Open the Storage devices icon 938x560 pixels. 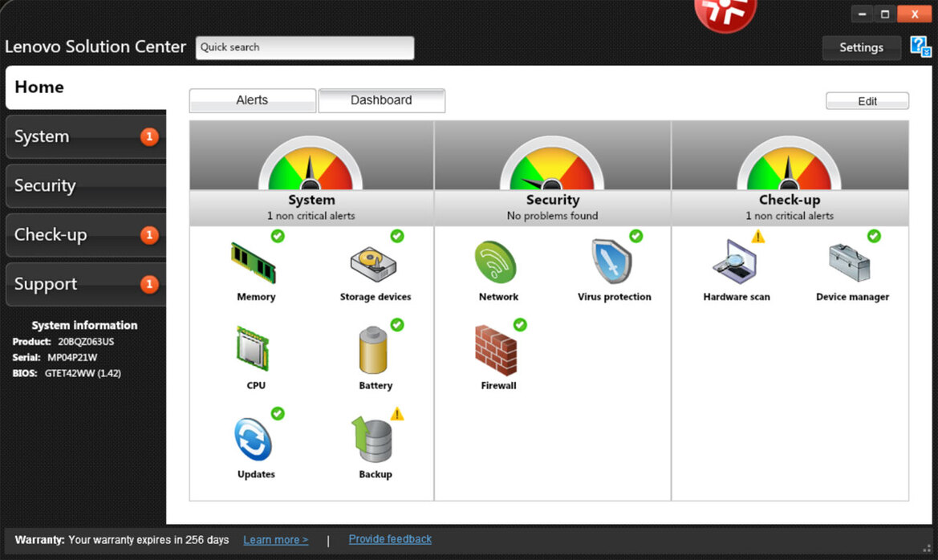pyautogui.click(x=373, y=264)
